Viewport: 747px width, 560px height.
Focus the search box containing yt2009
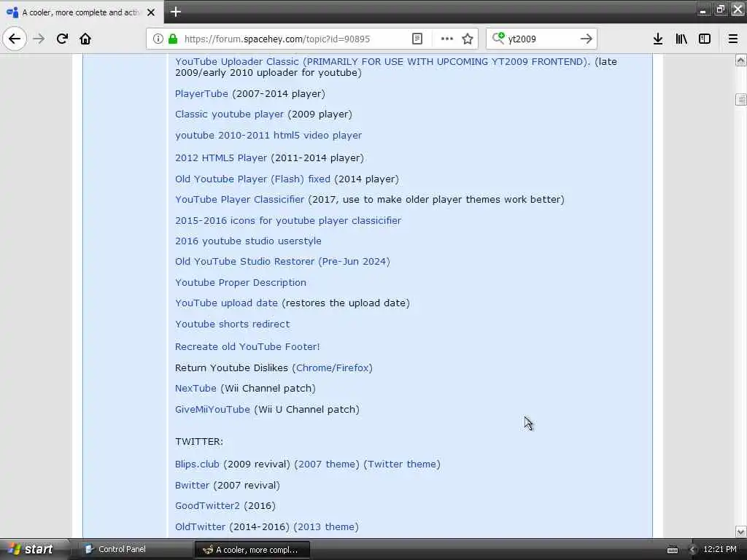pyautogui.click(x=541, y=39)
